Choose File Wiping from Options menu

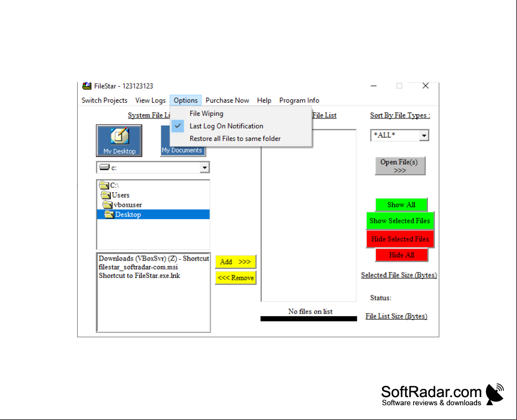241,113
